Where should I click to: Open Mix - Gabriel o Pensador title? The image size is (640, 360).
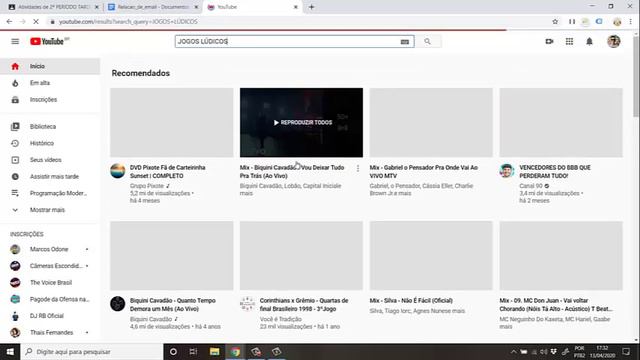[424, 171]
